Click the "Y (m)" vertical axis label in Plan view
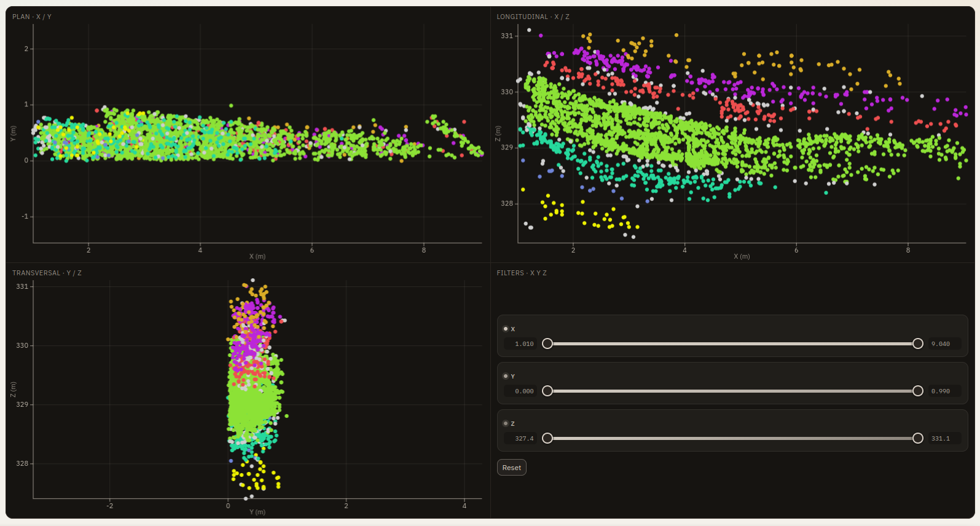Image resolution: width=980 pixels, height=526 pixels. pyautogui.click(x=13, y=134)
